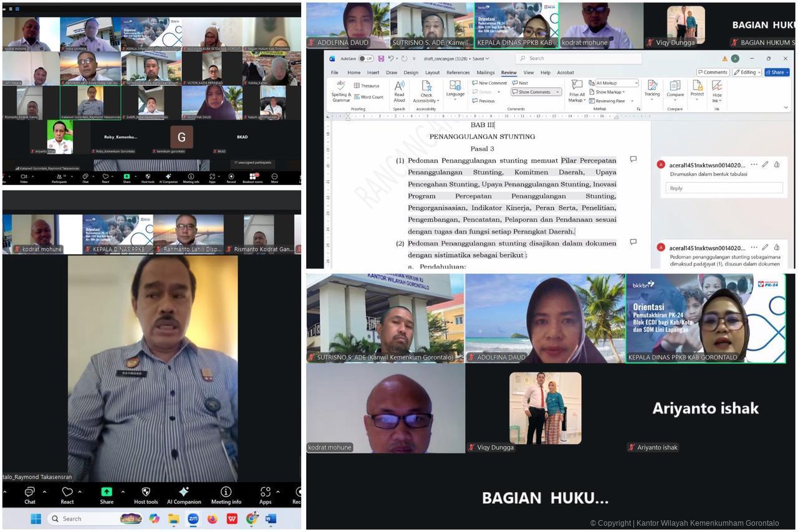The height and width of the screenshot is (532, 798).
Task: Toggle the AutoSave switch in Word
Action: tap(366, 59)
